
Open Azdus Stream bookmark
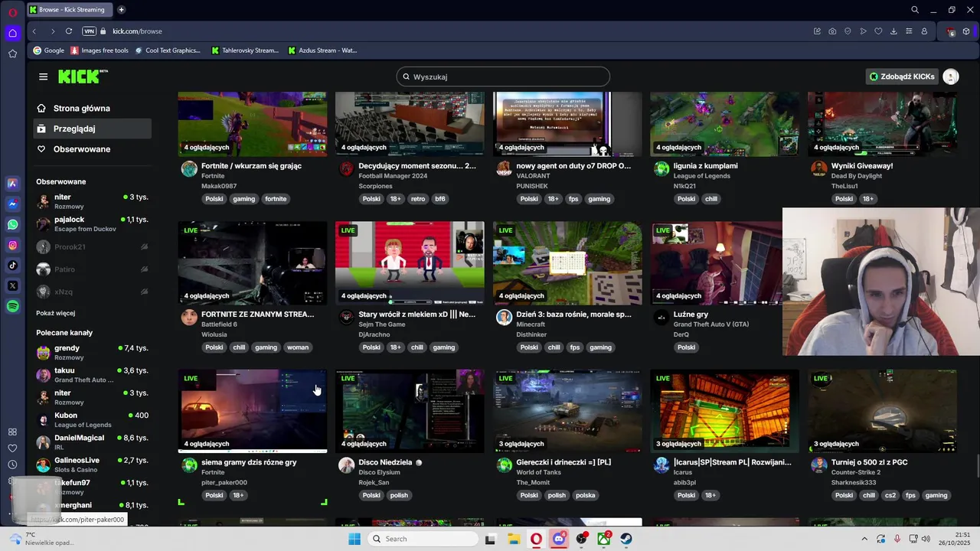click(322, 51)
